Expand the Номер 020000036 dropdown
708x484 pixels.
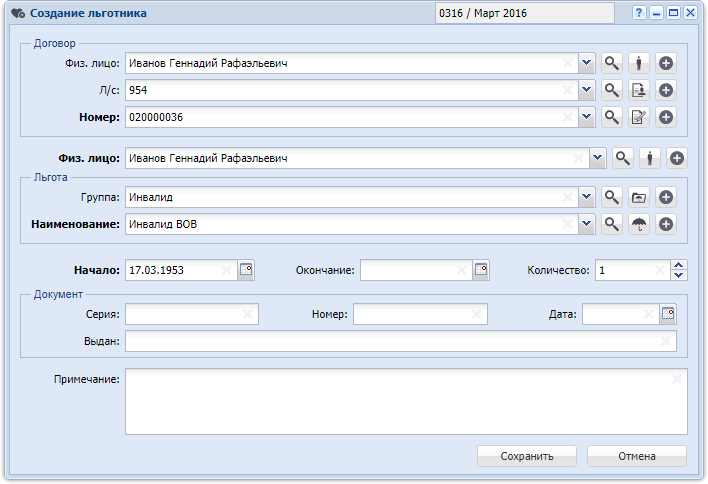coord(587,117)
